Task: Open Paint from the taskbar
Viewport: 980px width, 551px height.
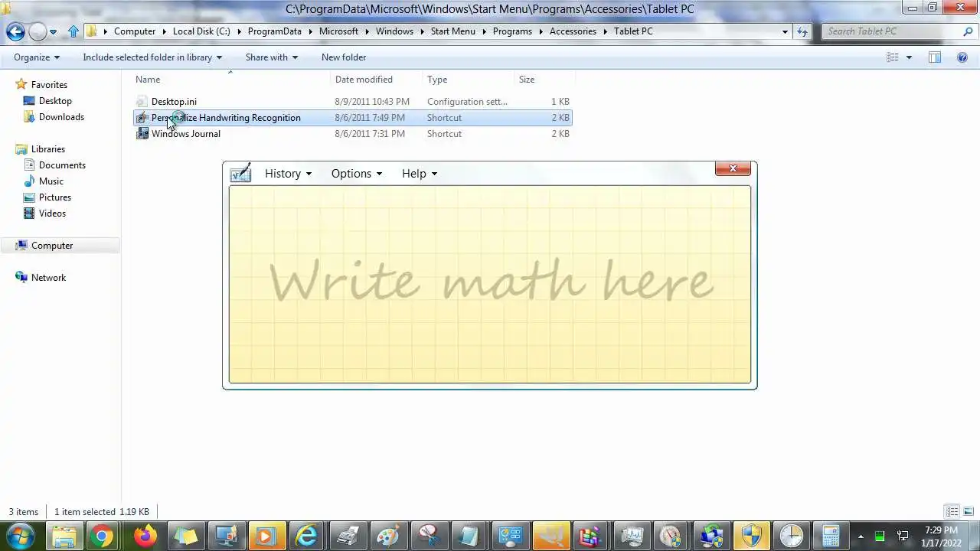Action: coord(388,536)
